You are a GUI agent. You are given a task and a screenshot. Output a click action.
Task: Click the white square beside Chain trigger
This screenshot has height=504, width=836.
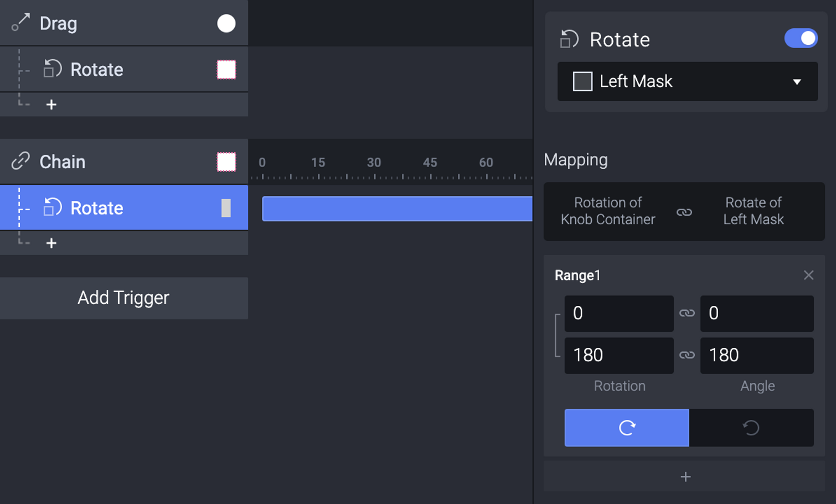[226, 162]
